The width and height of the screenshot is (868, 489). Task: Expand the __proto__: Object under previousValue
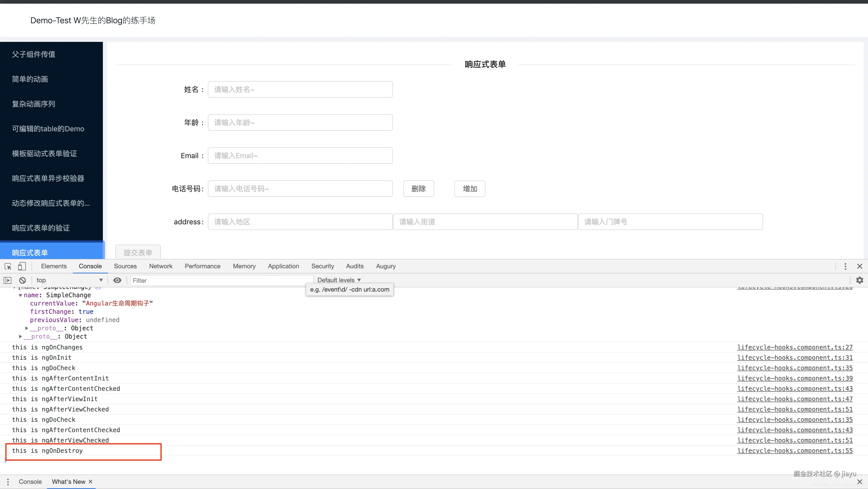27,328
